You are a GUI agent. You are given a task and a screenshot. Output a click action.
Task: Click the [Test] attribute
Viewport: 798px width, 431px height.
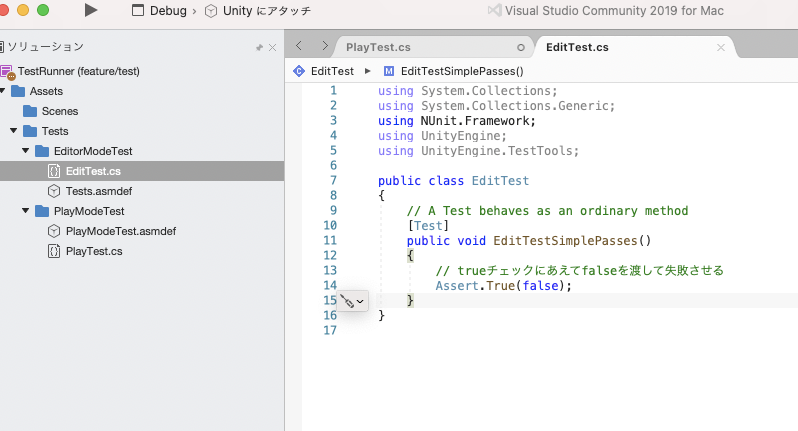[428, 225]
